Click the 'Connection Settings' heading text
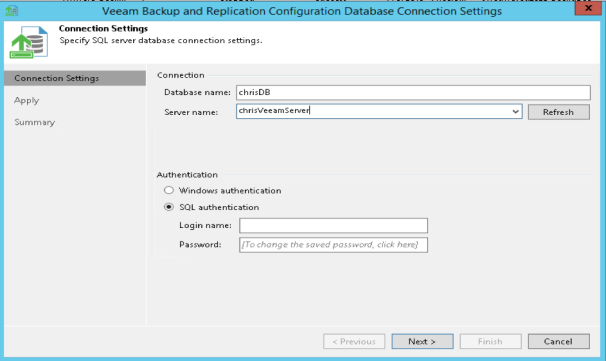 tap(103, 29)
